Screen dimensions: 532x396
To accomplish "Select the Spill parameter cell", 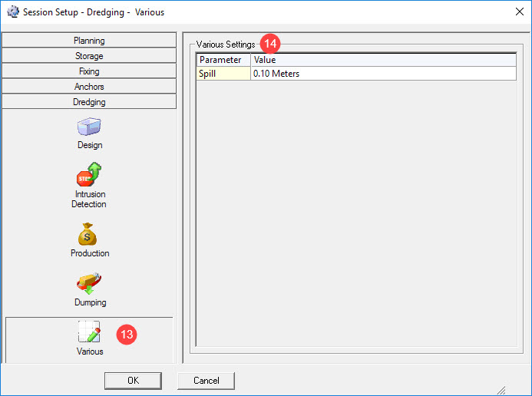I will pyautogui.click(x=223, y=74).
